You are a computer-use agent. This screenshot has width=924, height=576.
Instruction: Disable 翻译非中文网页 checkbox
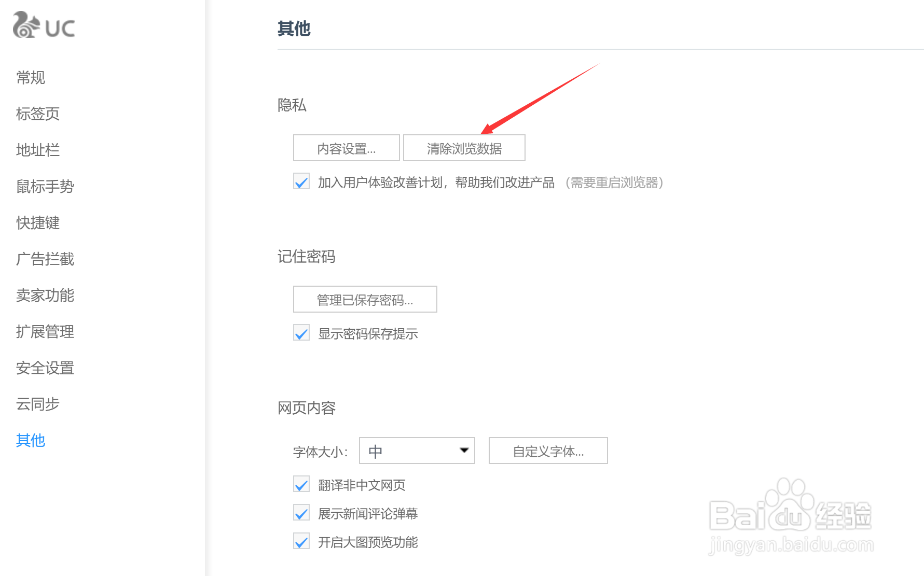pos(301,485)
